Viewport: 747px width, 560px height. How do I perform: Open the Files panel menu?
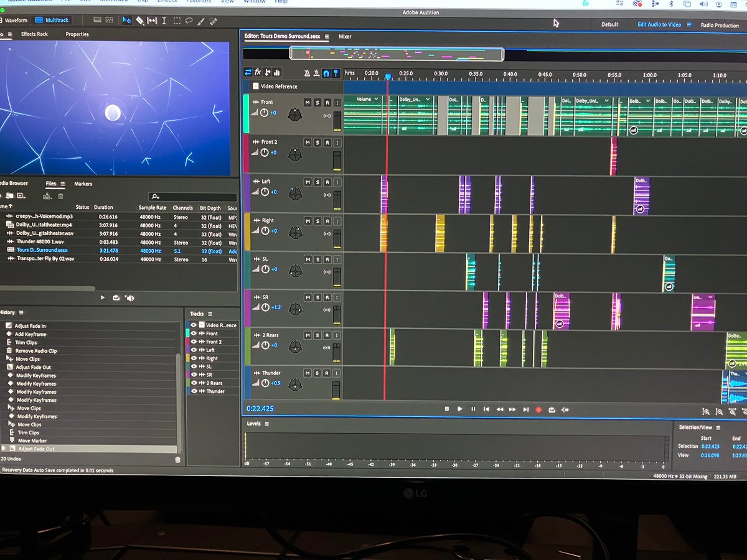click(63, 184)
